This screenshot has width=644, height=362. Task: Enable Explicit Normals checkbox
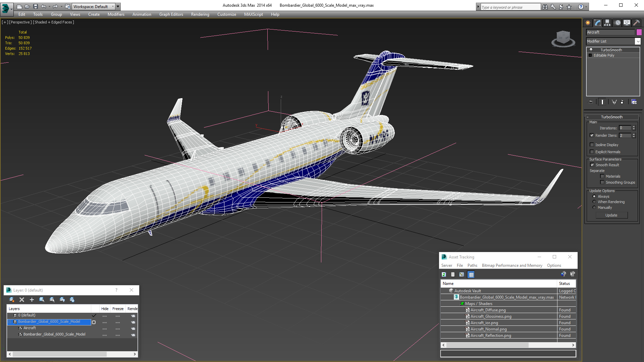592,152
